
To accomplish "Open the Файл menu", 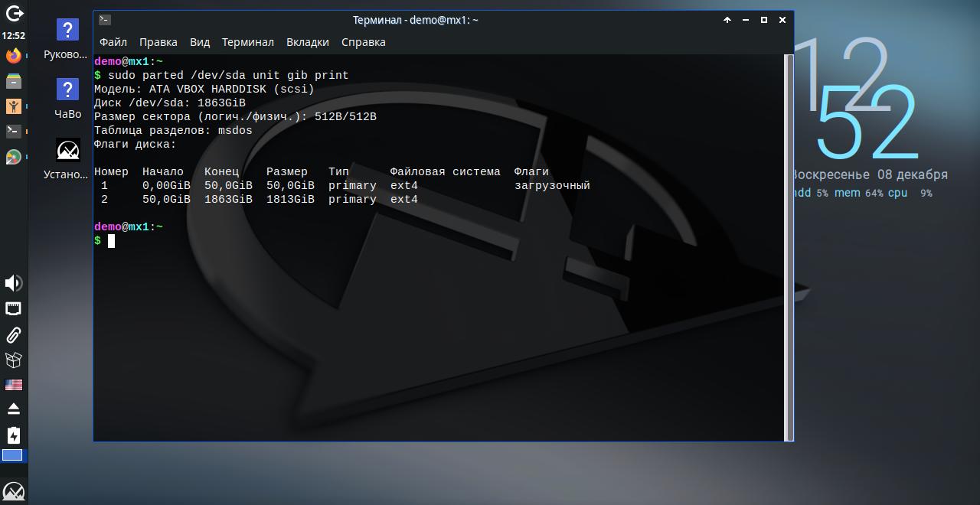I will coord(113,42).
